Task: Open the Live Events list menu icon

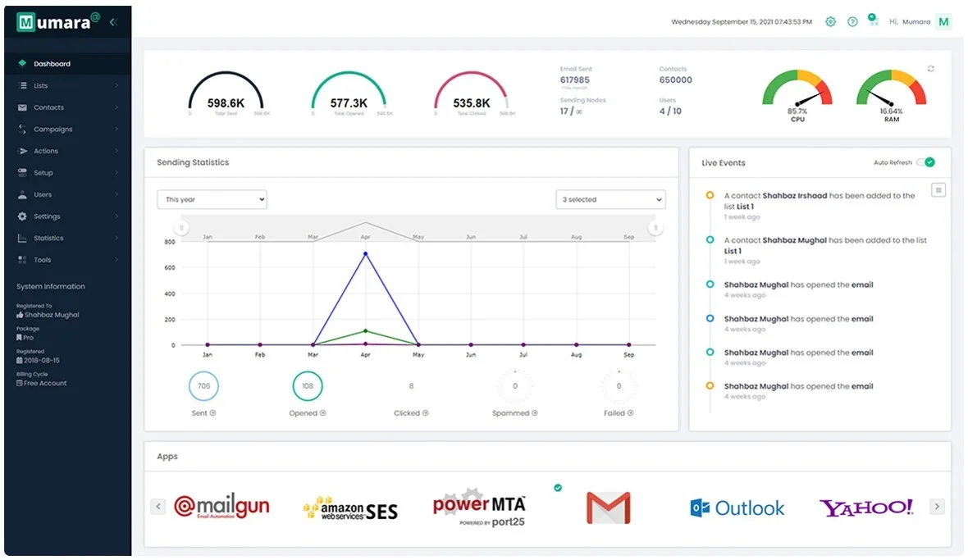Action: (938, 190)
